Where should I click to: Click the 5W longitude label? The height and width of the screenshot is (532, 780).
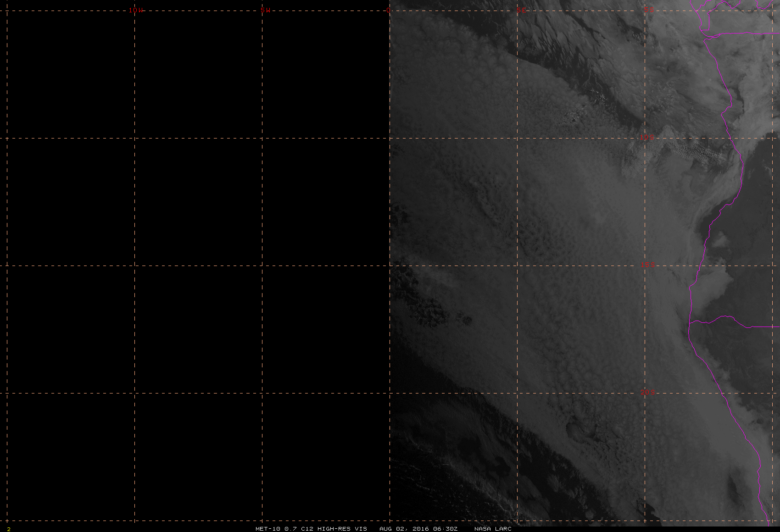265,10
